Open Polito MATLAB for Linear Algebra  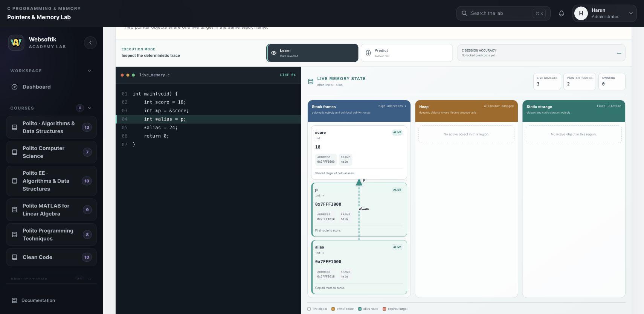(x=51, y=210)
